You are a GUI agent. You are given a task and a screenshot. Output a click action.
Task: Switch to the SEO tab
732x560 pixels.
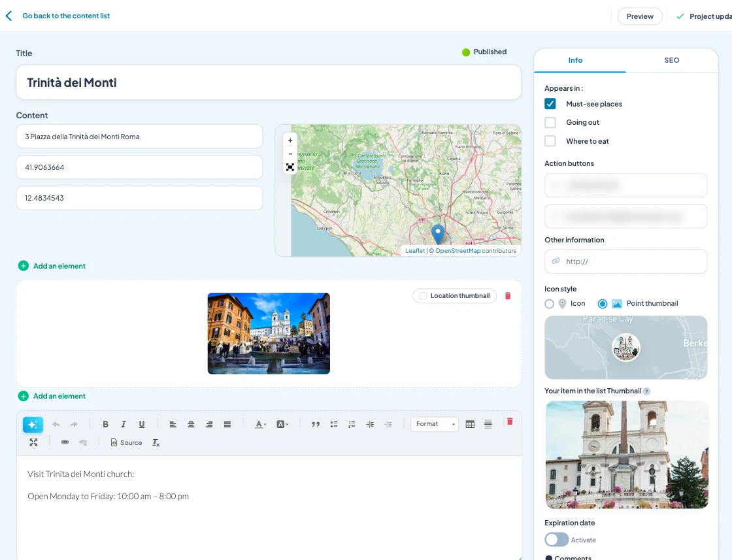click(x=672, y=60)
